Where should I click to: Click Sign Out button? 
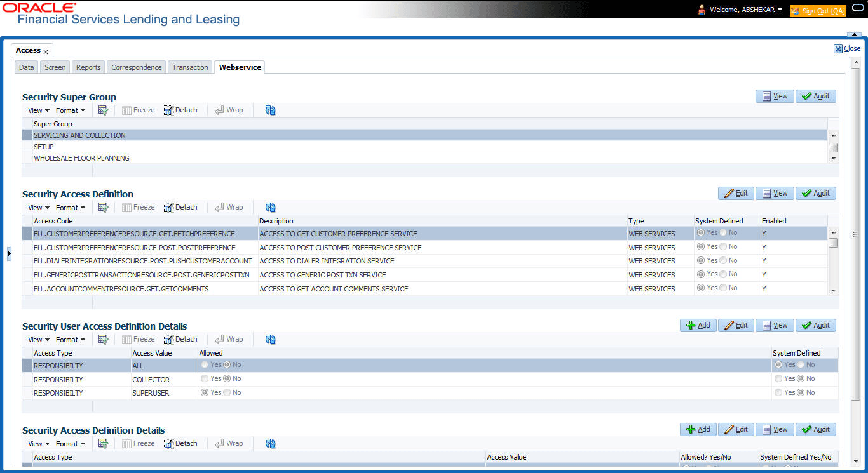(x=818, y=11)
